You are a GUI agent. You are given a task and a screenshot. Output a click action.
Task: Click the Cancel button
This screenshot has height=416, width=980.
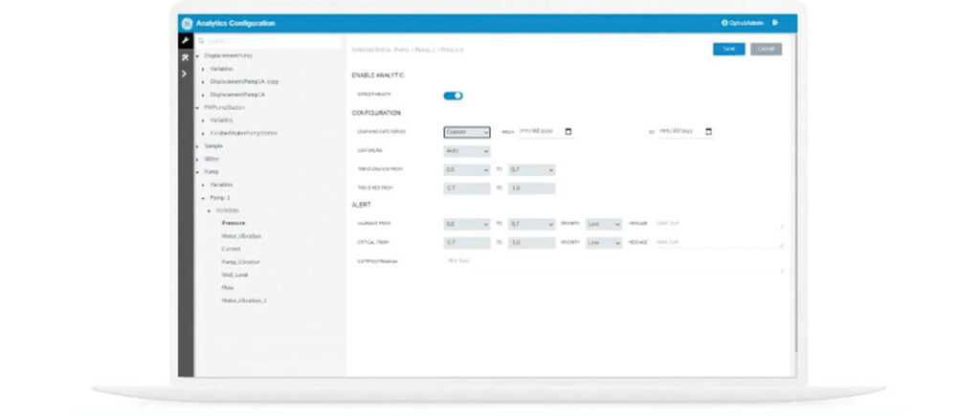[x=766, y=49]
